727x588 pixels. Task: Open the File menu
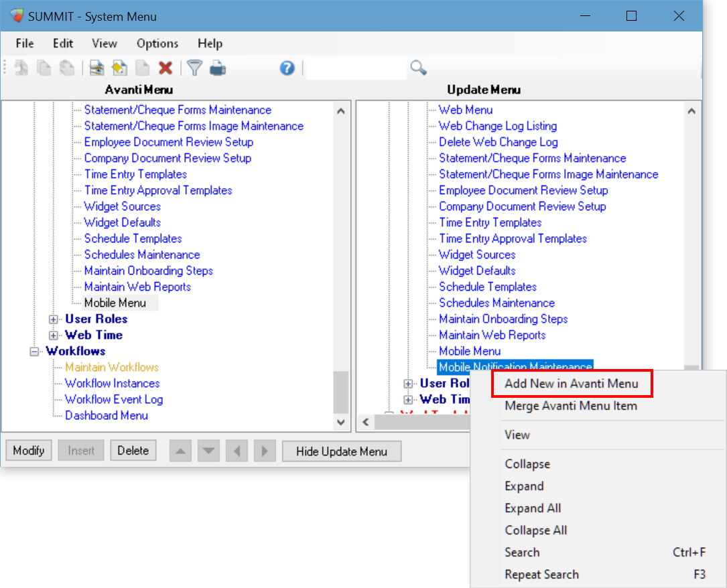pos(25,43)
